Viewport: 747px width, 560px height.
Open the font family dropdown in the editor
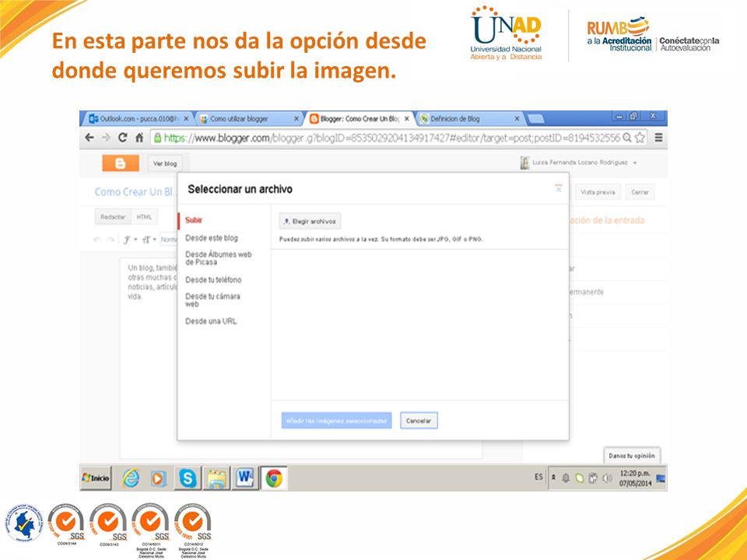click(x=131, y=240)
